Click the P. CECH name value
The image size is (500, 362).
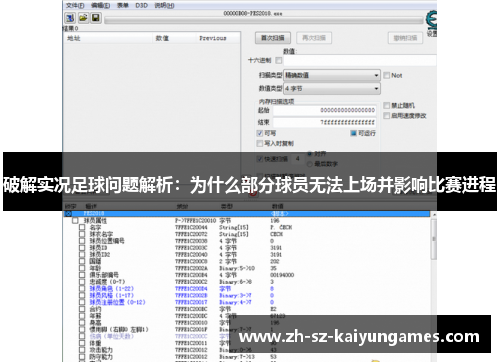[281, 227]
